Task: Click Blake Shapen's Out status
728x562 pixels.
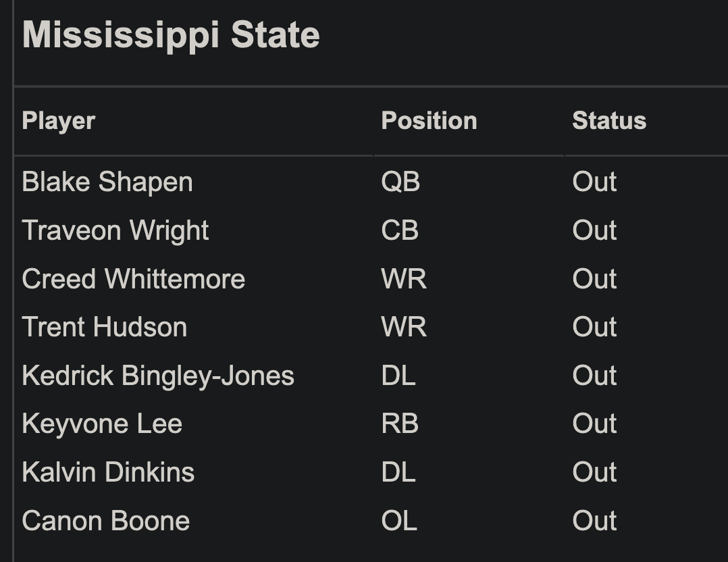Action: [594, 182]
